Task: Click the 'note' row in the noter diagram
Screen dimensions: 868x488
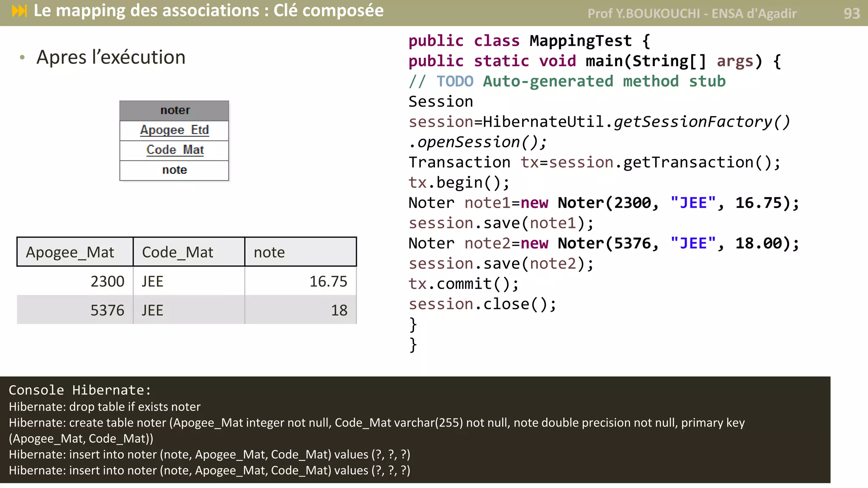Action: (174, 170)
